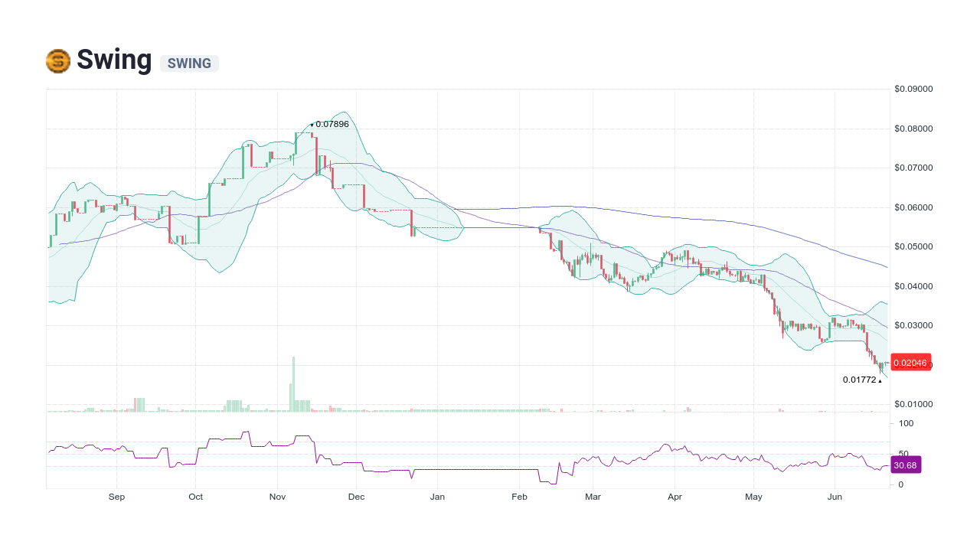Image resolution: width=980 pixels, height=551 pixels.
Task: Click the Swing title heading
Action: tap(113, 60)
